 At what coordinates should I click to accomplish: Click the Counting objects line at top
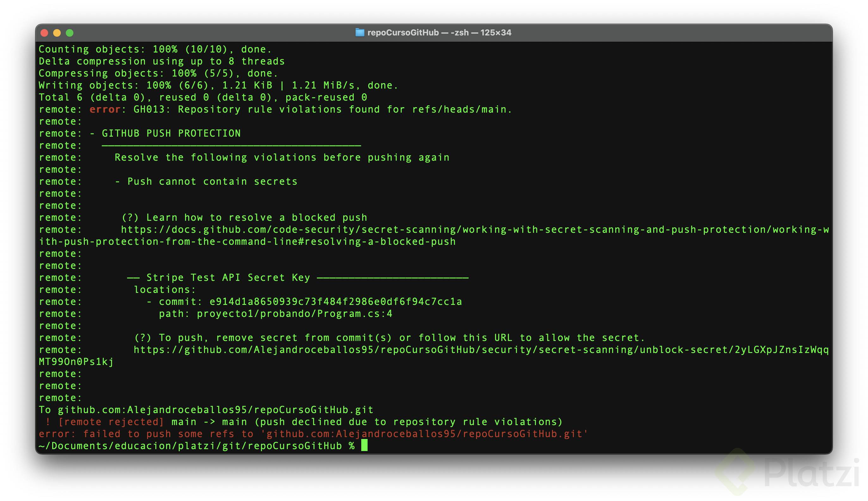(155, 49)
